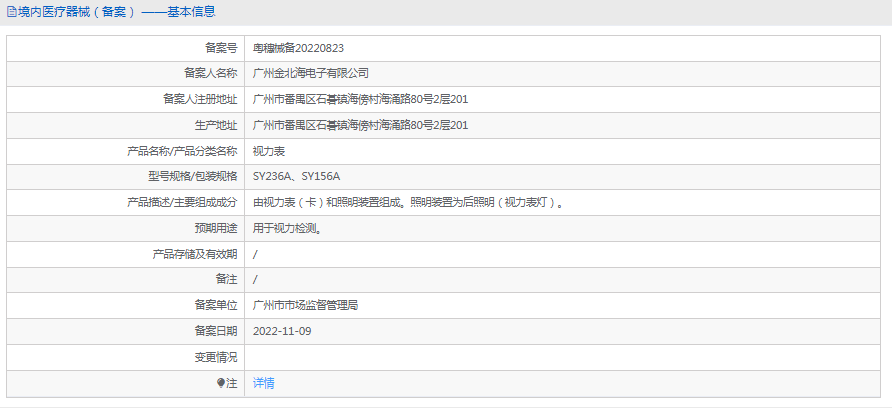Click the 生产地址 value cell
This screenshot has width=892, height=408.
coord(563,125)
